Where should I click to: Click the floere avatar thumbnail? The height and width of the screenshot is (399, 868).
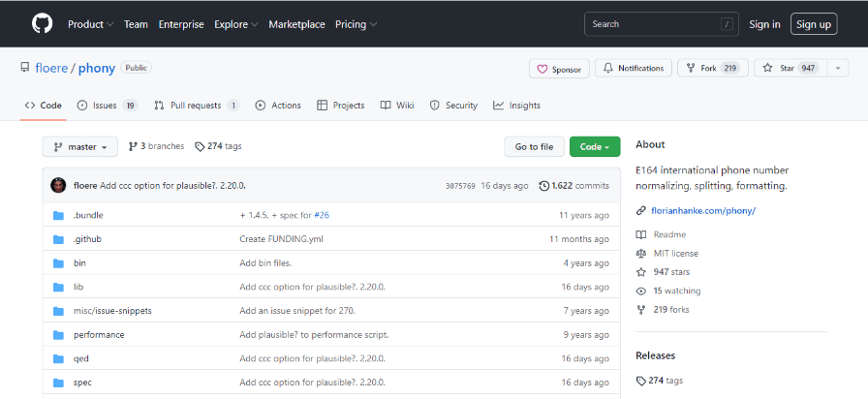(x=58, y=185)
